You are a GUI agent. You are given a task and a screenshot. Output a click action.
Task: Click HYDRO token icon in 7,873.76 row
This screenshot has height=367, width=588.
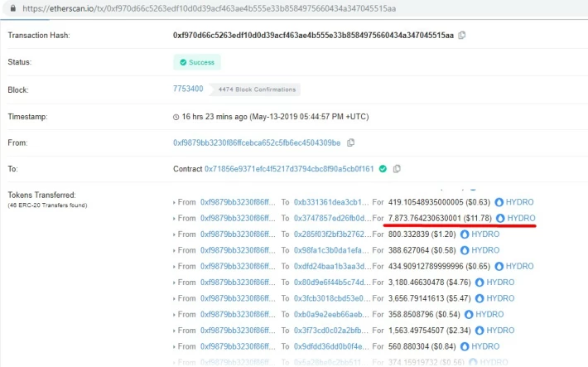500,218
